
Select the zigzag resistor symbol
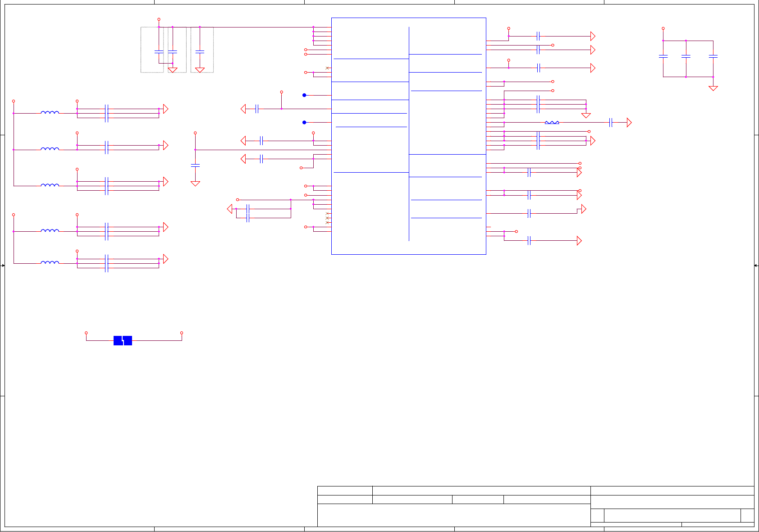[x=552, y=122]
